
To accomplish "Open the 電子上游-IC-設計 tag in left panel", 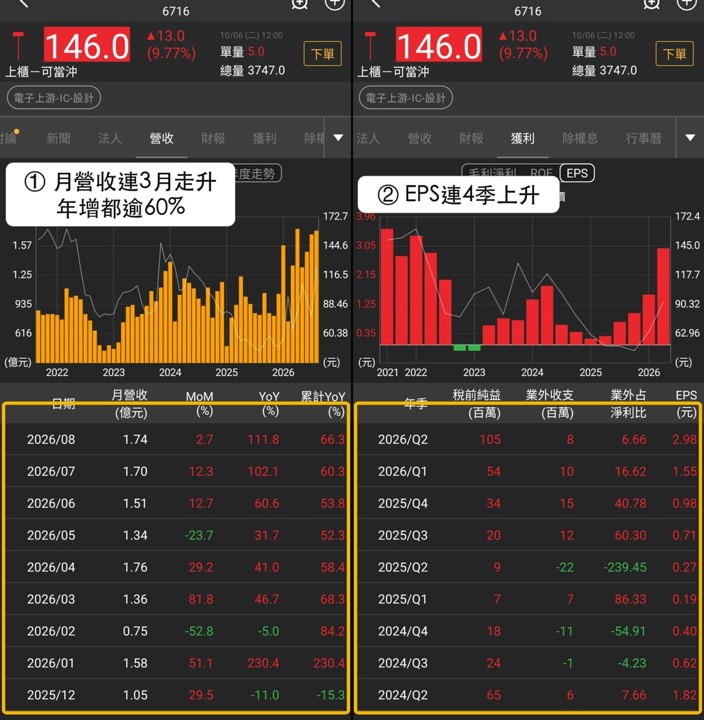I will (54, 98).
